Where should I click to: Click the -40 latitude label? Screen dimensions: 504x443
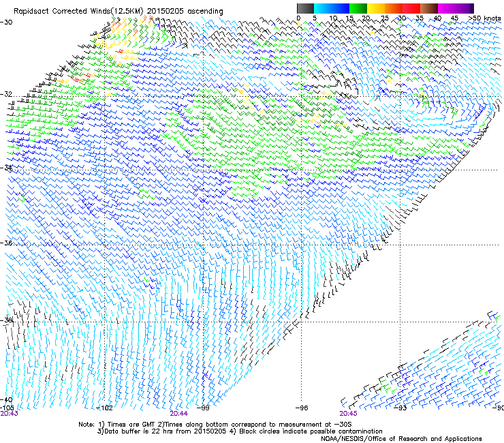point(6,399)
